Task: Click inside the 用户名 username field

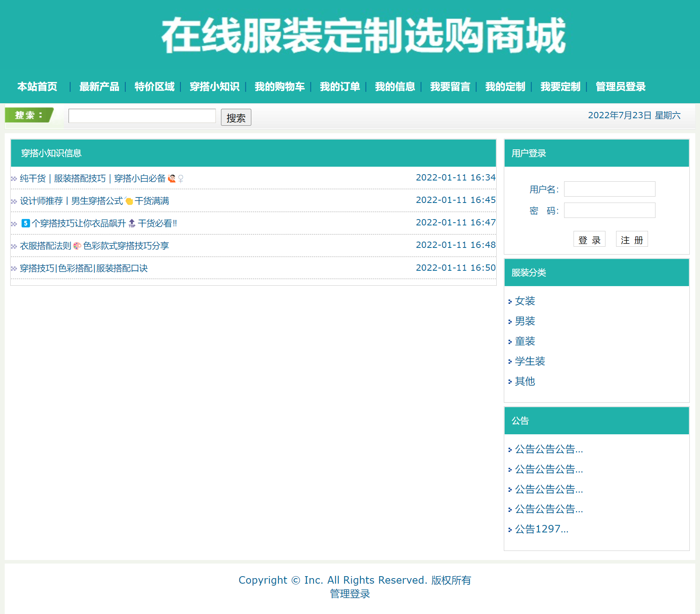Action: coord(609,189)
